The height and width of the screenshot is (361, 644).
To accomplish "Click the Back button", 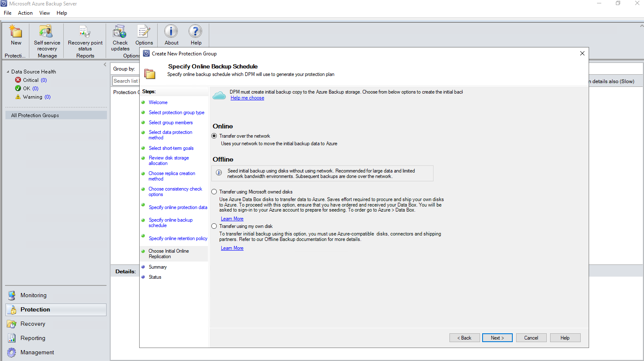I will click(465, 338).
